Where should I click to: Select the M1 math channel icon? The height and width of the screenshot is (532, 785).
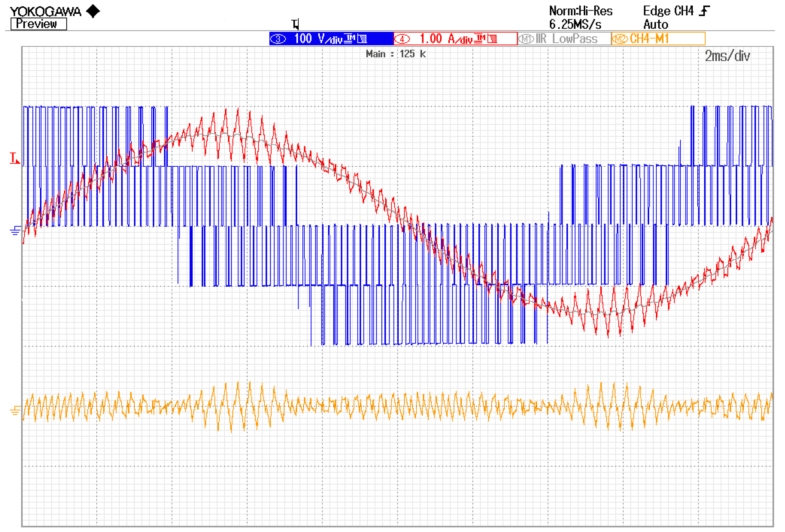525,38
